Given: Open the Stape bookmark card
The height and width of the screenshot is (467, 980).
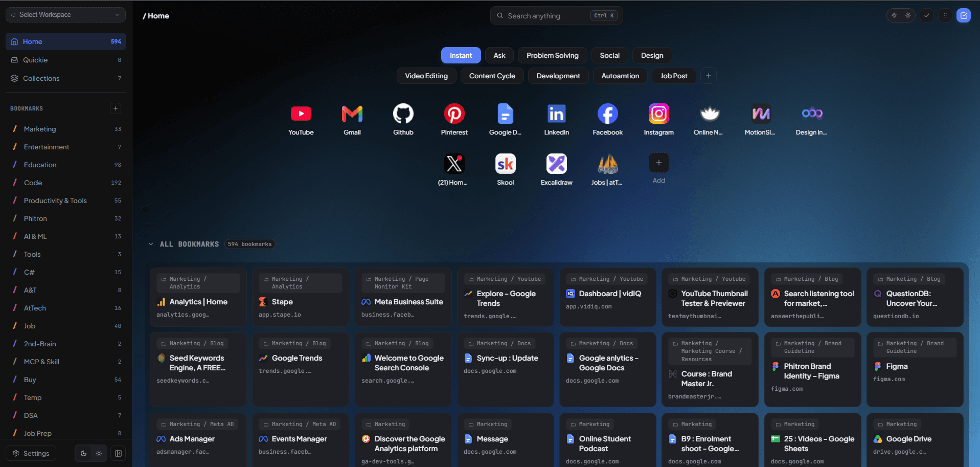Looking at the screenshot, I should point(301,297).
